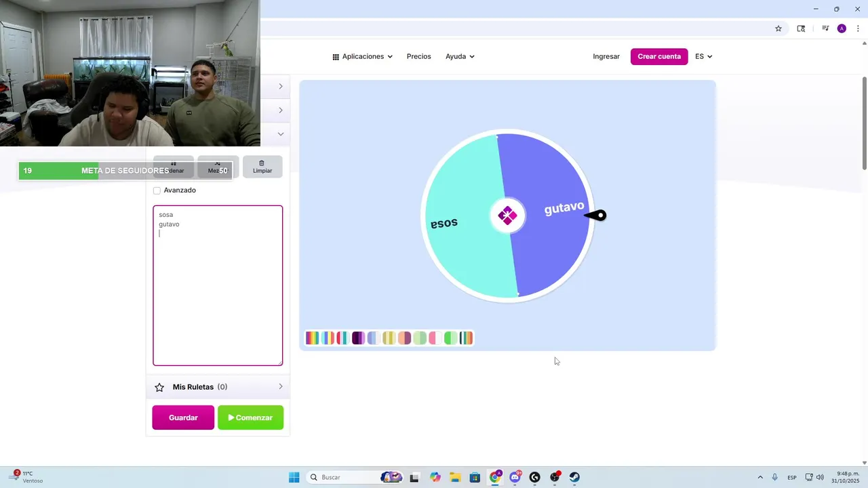Open the ES language selector
This screenshot has width=868, height=488.
click(x=703, y=56)
